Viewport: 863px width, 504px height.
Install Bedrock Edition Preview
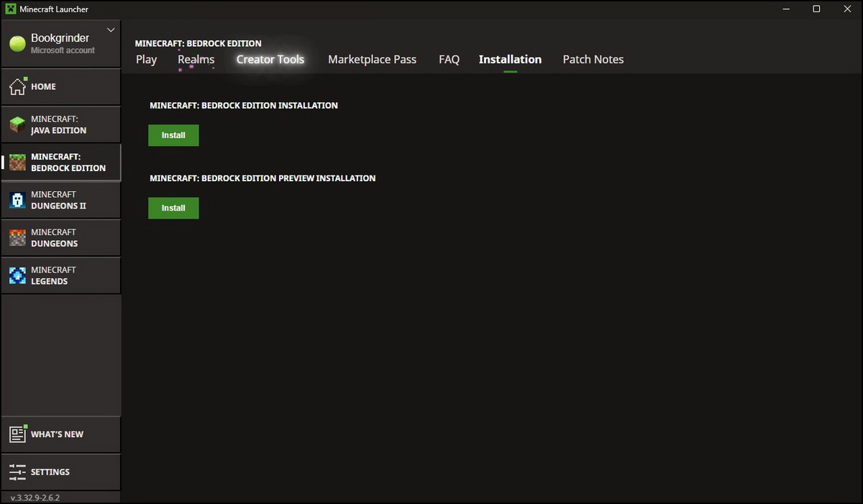tap(173, 208)
